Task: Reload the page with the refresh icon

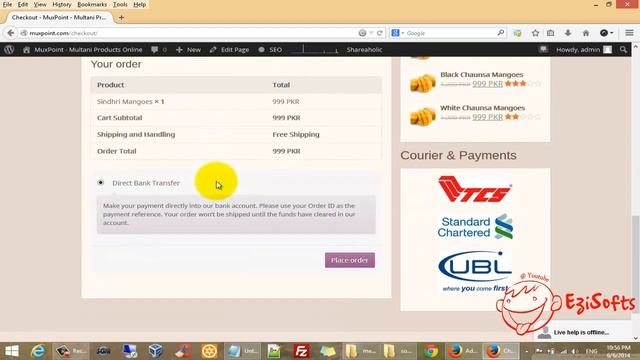Action: pos(380,33)
